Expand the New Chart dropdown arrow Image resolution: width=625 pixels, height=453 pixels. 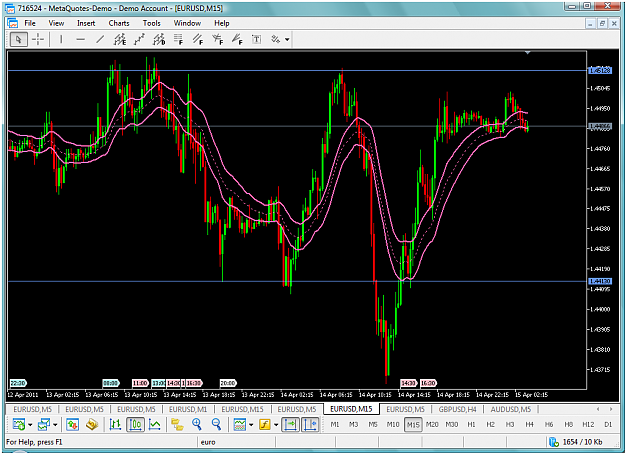tap(30, 425)
